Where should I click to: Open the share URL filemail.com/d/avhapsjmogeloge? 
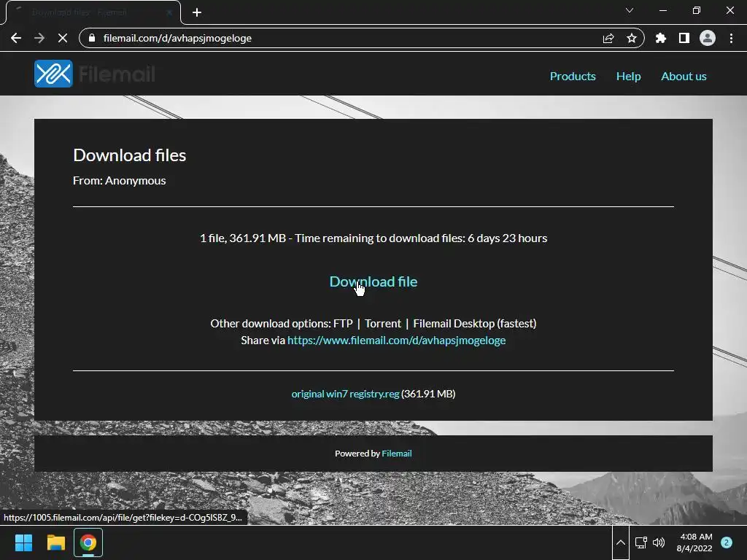[396, 341]
